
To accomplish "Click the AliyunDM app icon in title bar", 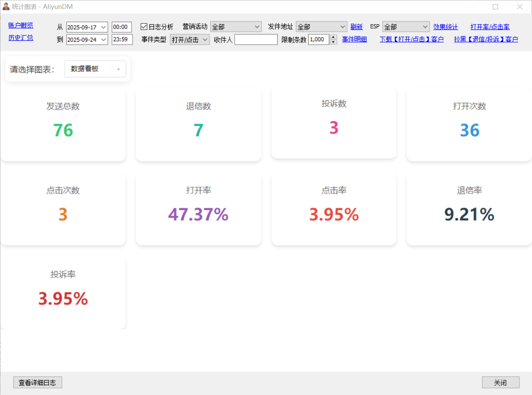I will point(6,7).
